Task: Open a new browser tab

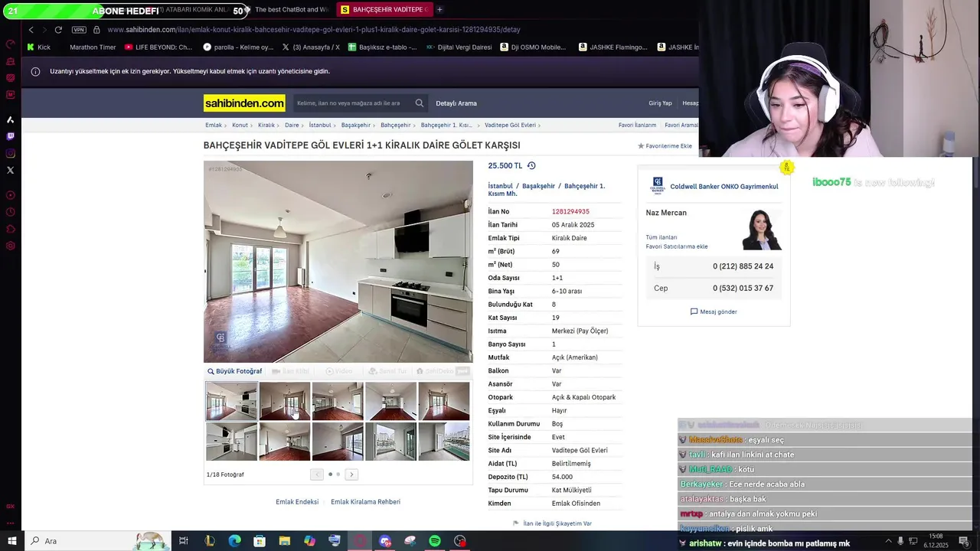Action: (x=439, y=9)
